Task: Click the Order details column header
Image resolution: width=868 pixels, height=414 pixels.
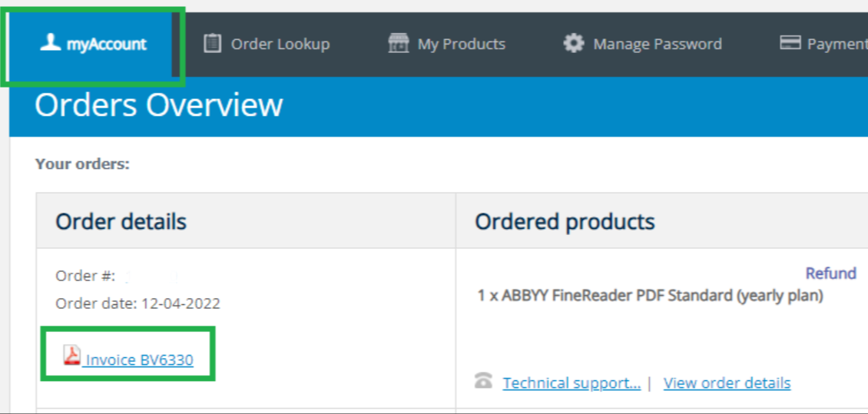Action: (121, 222)
